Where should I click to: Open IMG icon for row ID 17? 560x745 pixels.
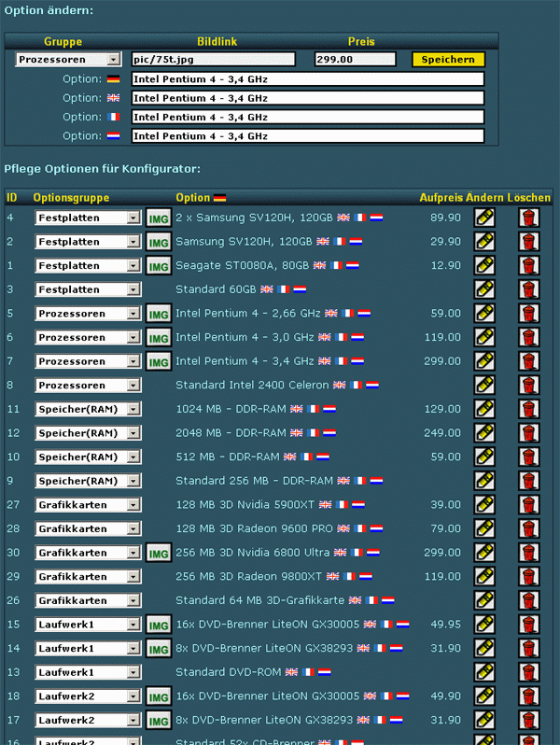[x=159, y=721]
